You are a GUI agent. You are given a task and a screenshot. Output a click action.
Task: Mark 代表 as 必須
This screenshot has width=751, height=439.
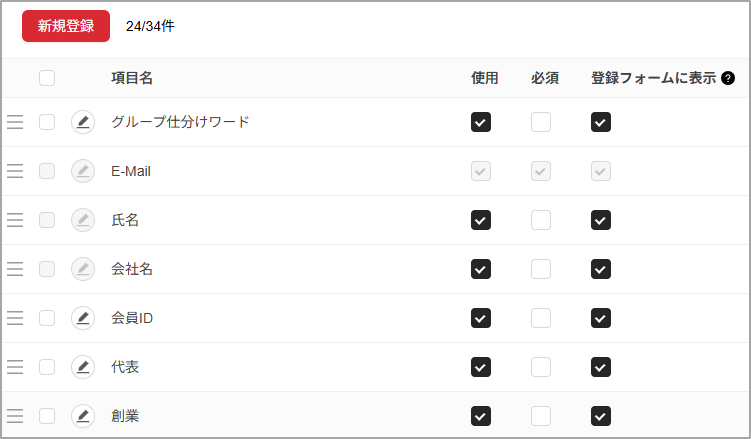pos(541,367)
